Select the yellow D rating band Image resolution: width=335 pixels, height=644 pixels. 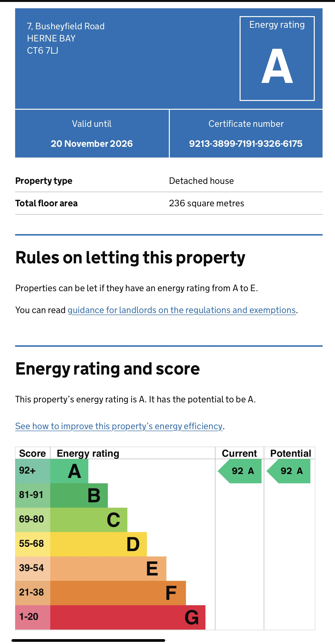coord(99,544)
